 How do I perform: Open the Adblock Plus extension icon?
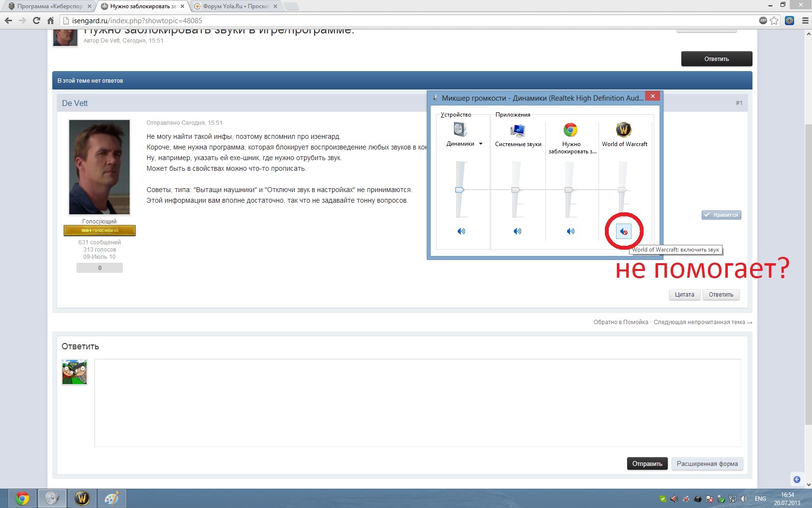coord(763,20)
